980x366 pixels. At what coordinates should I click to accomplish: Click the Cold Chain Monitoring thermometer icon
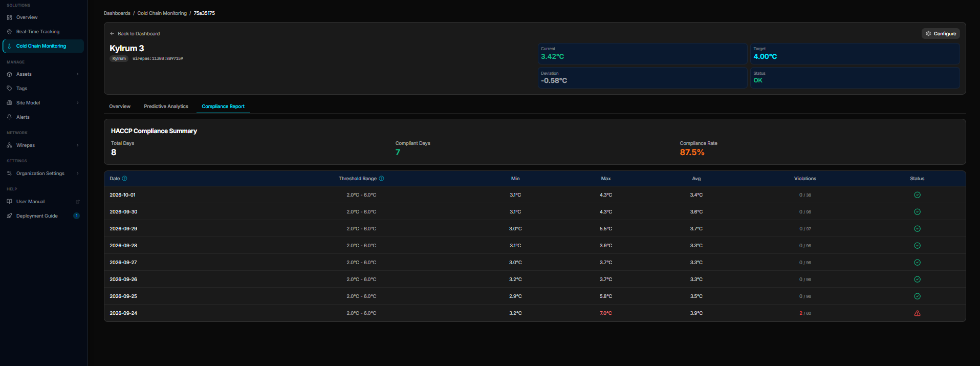(9, 46)
